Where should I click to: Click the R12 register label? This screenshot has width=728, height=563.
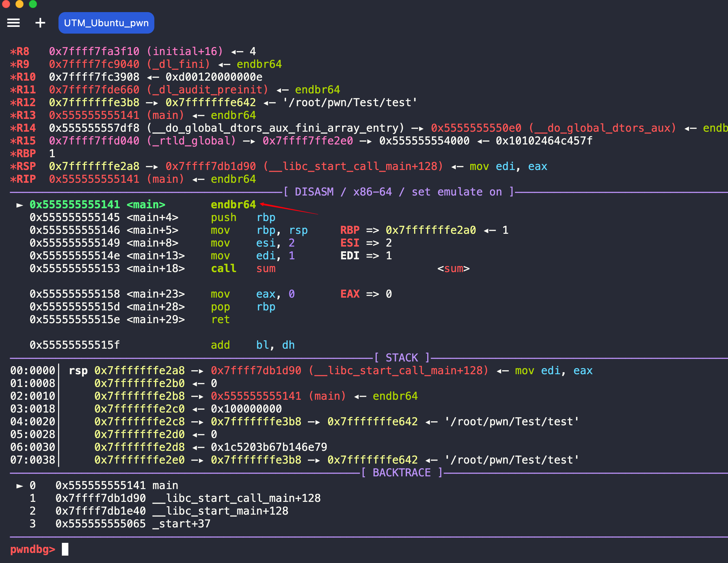[23, 102]
